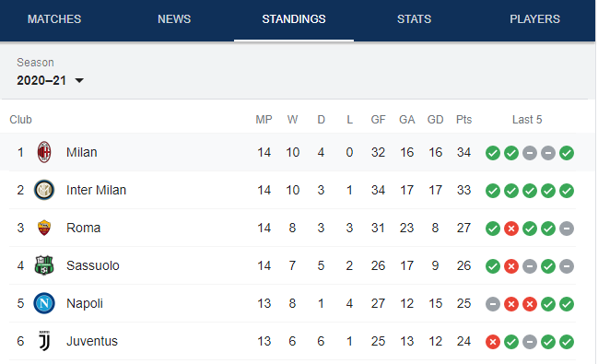This screenshot has width=598, height=364.
Task: Click the Sassuolo club badge
Action: [x=44, y=265]
